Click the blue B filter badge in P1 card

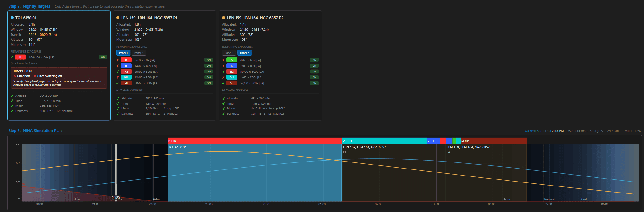[126, 66]
